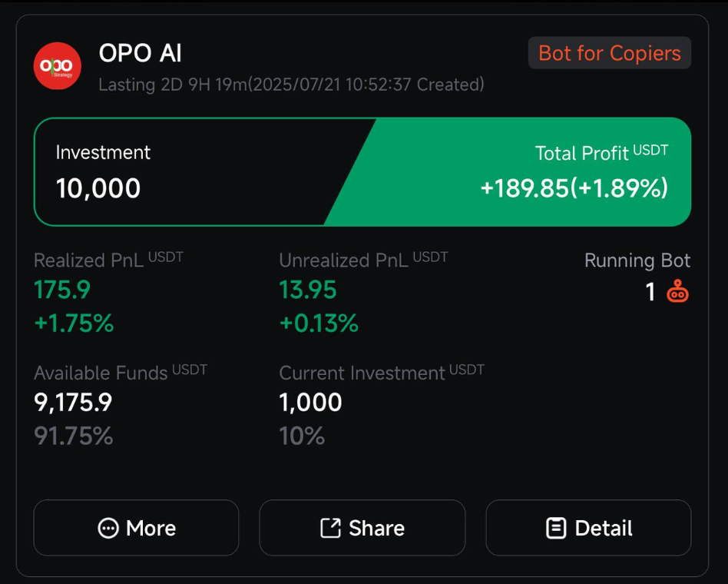
Task: Click the Current Investment value 1,000
Action: point(310,403)
